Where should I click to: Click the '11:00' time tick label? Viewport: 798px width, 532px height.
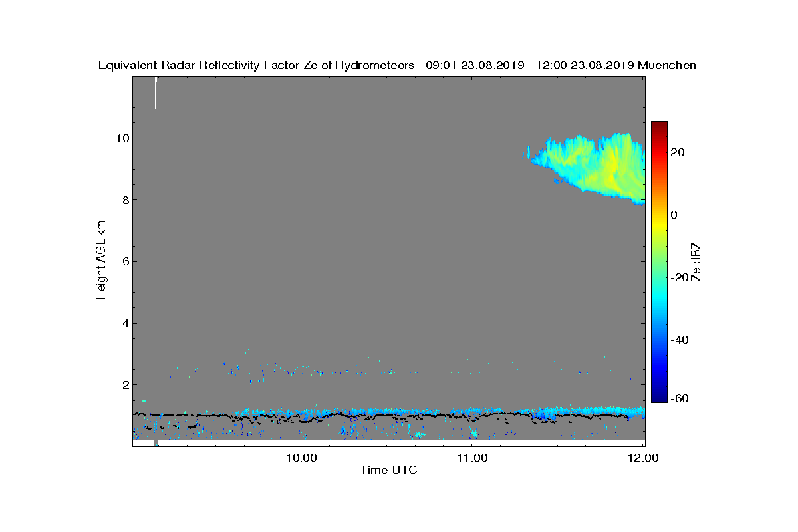[472, 458]
